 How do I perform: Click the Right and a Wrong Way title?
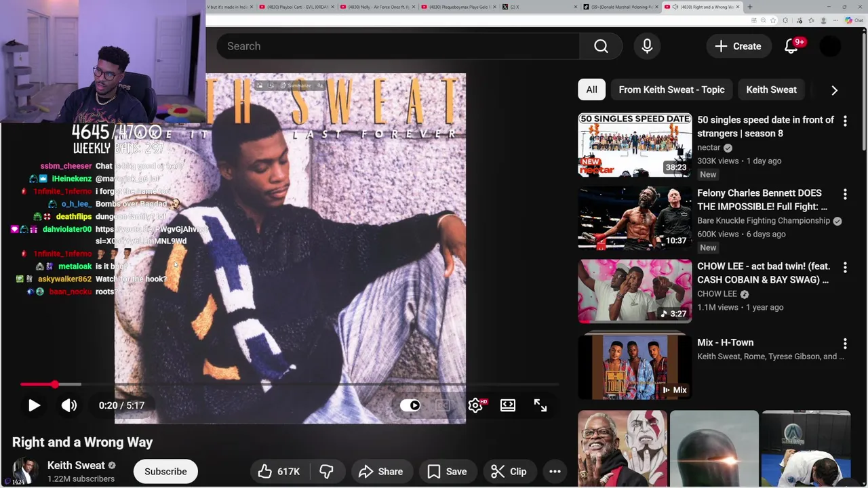82,442
